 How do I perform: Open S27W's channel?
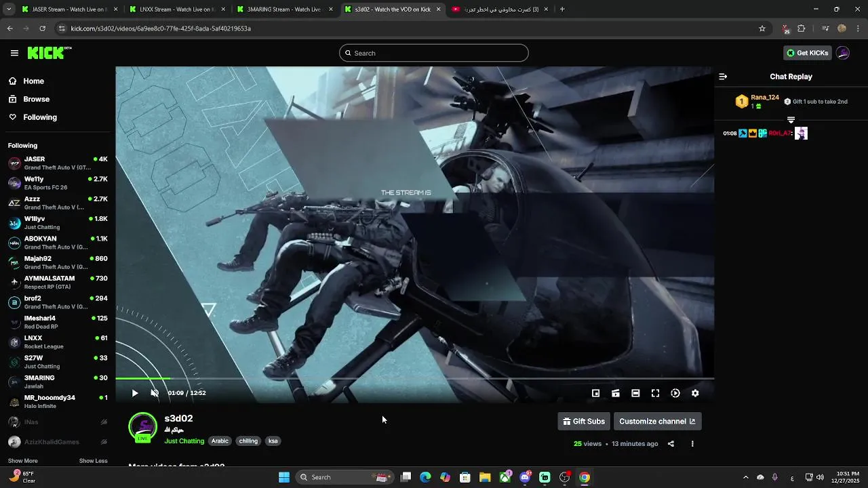pos(58,362)
